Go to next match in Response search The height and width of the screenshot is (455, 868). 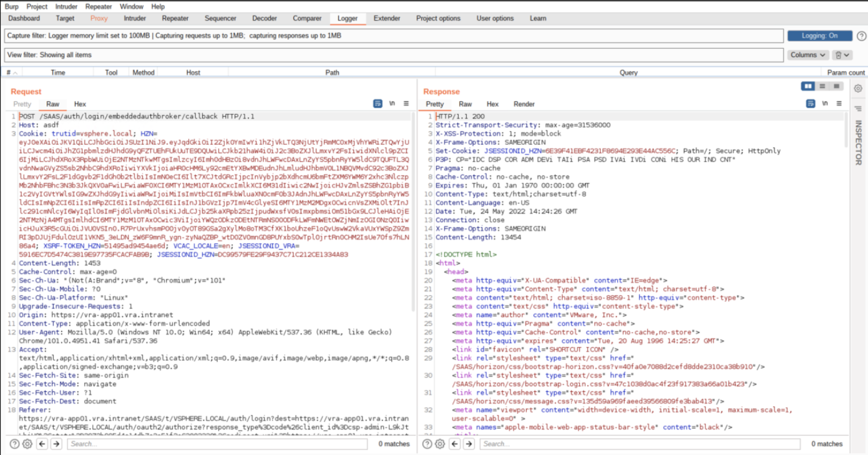click(469, 444)
